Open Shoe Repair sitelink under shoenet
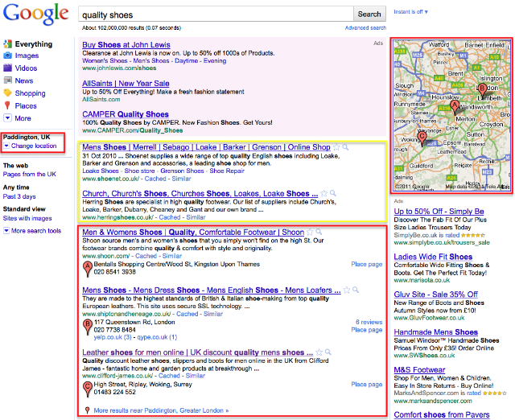This screenshot has height=420, width=515. tap(227, 171)
